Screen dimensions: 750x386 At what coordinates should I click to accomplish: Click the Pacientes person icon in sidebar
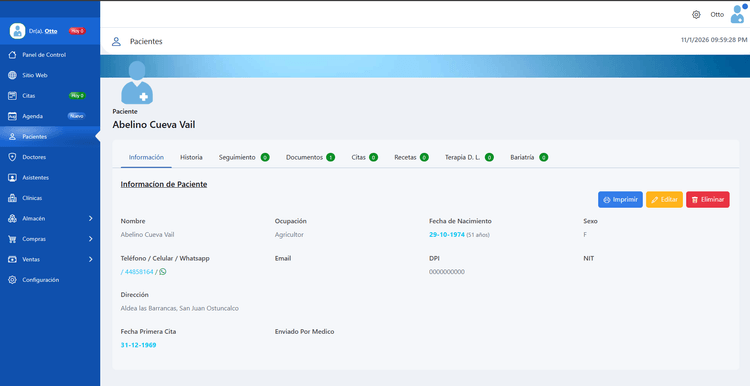click(13, 137)
